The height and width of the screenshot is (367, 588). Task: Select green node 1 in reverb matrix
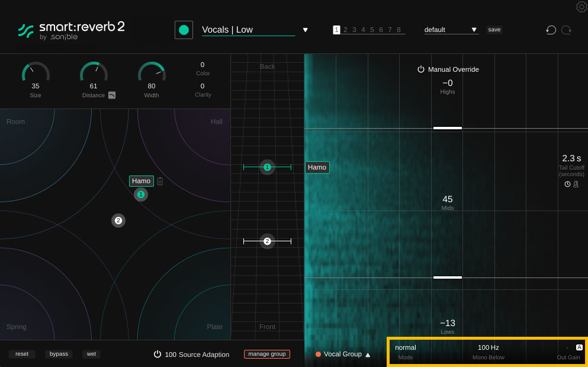(x=141, y=194)
